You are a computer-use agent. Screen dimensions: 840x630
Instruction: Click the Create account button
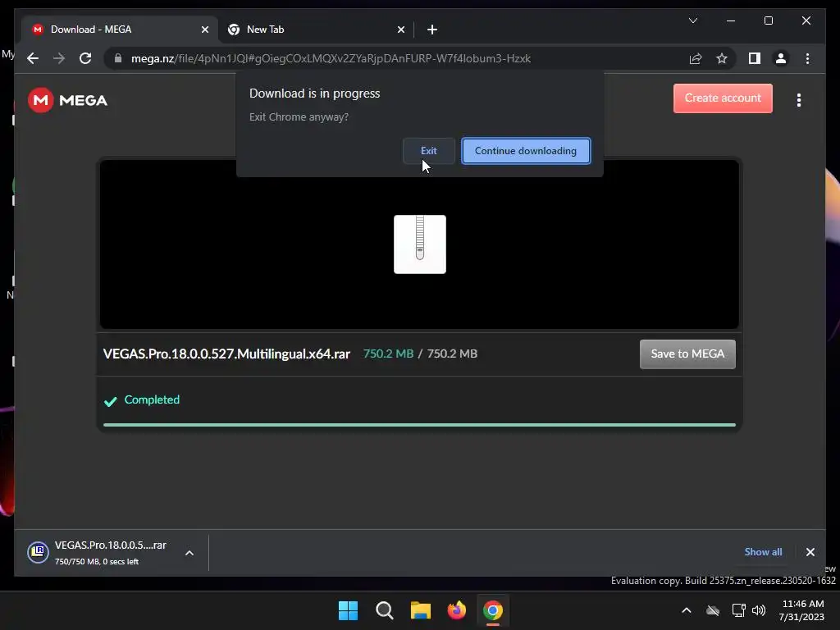723,98
